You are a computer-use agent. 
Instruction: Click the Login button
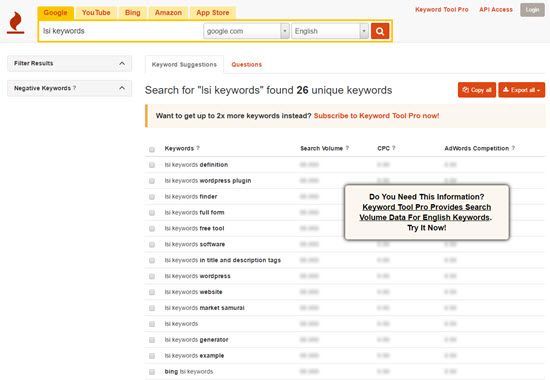tap(532, 10)
